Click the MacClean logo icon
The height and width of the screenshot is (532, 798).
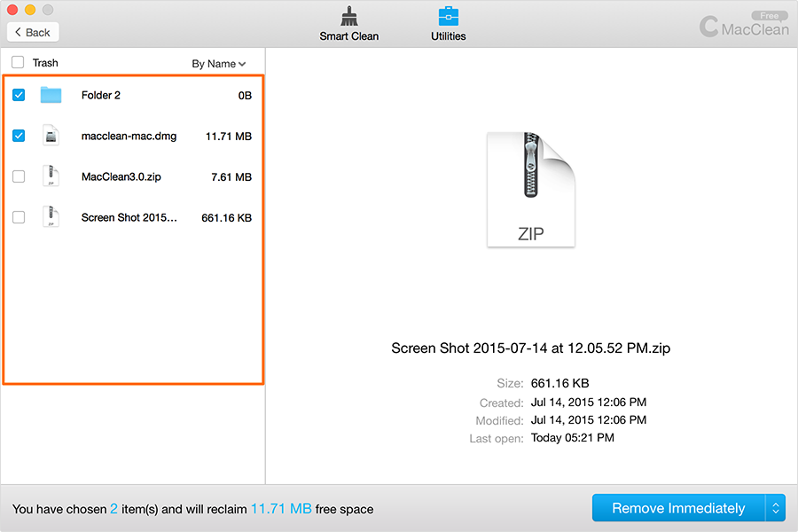point(708,26)
